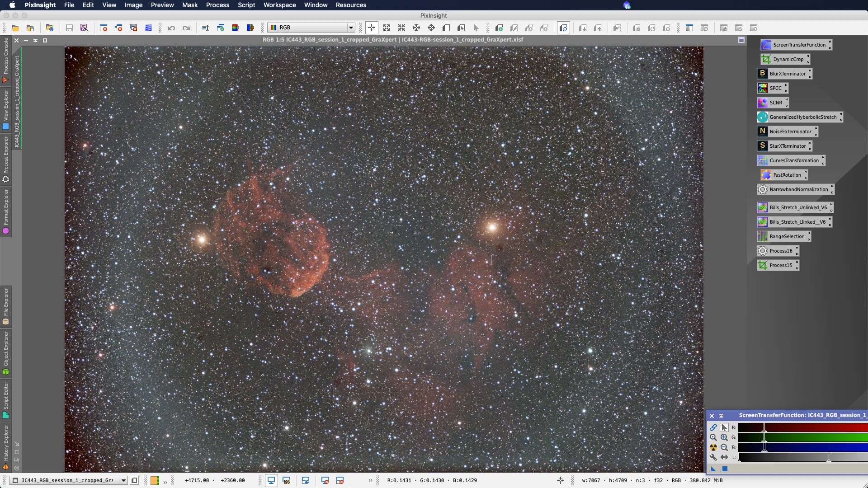Open the SCNR process icon
The height and width of the screenshot is (488, 868).
pos(772,103)
